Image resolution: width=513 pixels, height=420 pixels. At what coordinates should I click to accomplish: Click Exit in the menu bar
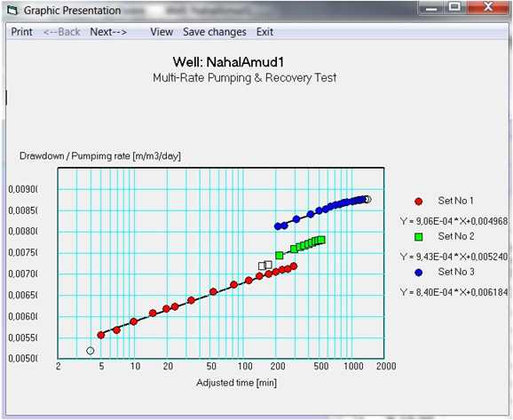[264, 32]
